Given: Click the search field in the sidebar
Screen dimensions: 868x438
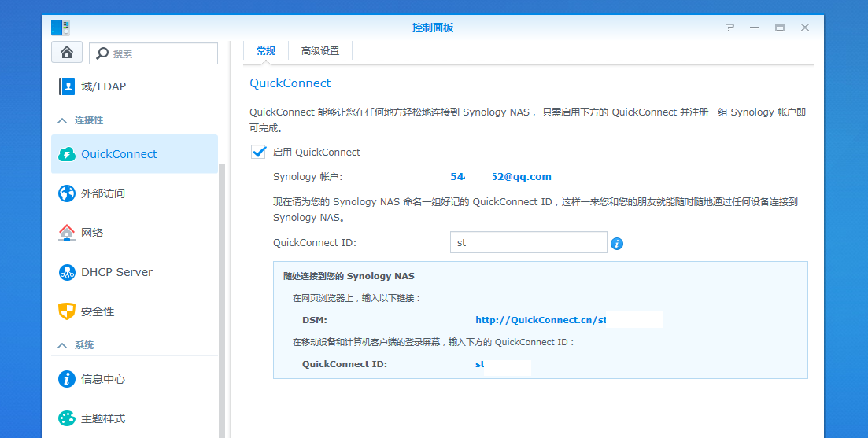Looking at the screenshot, I should pos(153,53).
